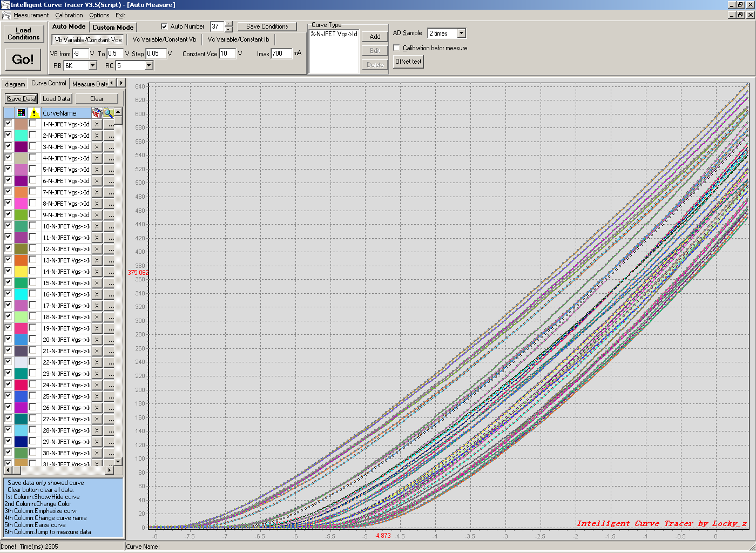Click the color palette column header icon
The height and width of the screenshot is (553, 756).
coord(21,113)
